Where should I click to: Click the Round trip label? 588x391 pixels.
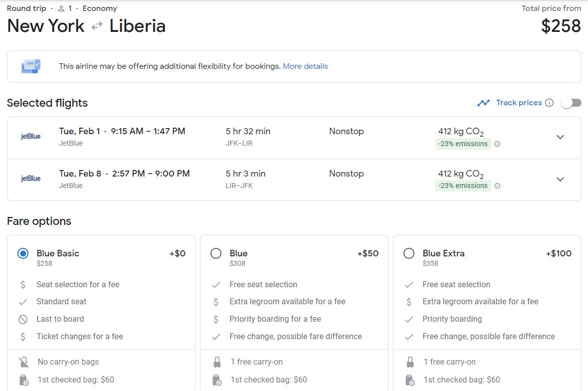pos(26,8)
